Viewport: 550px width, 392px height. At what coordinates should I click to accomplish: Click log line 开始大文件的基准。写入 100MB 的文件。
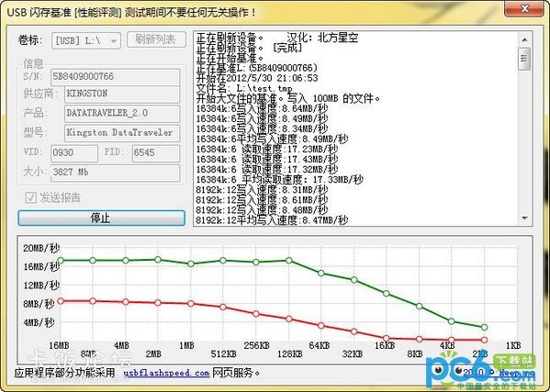288,98
